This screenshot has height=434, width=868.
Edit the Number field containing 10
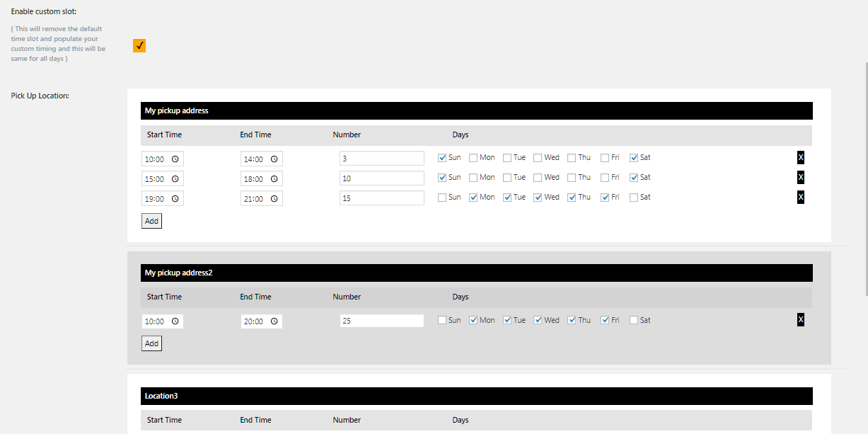tap(382, 178)
